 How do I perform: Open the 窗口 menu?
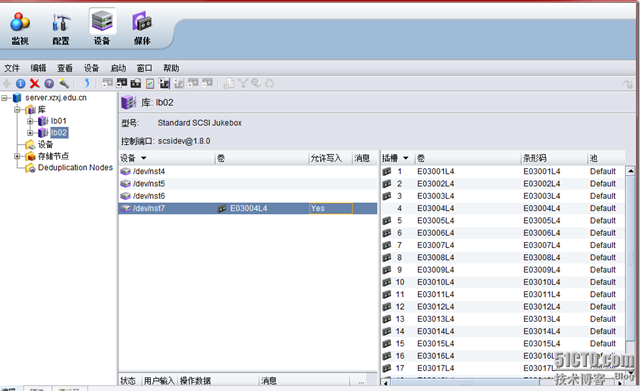(x=144, y=68)
